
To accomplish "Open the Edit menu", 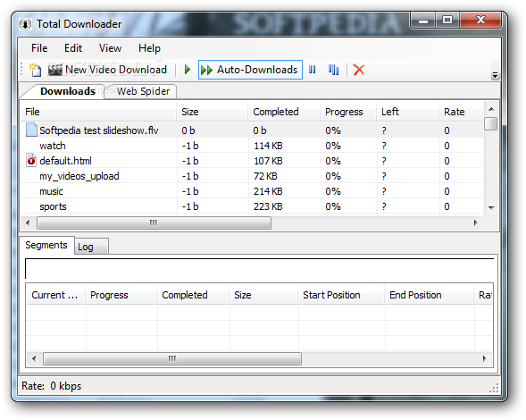I will [73, 48].
